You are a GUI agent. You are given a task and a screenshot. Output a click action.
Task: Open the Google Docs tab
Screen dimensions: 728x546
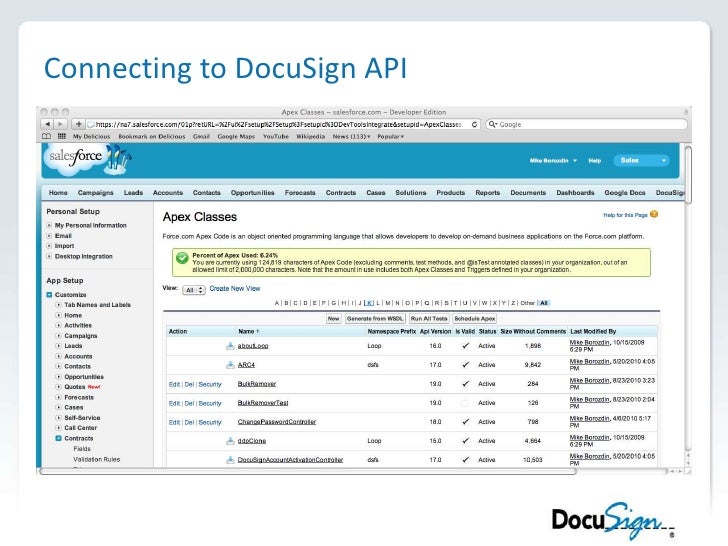click(x=625, y=193)
